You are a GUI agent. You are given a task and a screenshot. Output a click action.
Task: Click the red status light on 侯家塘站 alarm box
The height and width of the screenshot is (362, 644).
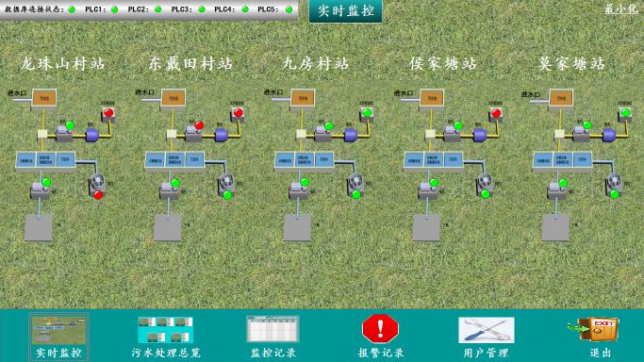click(496, 113)
